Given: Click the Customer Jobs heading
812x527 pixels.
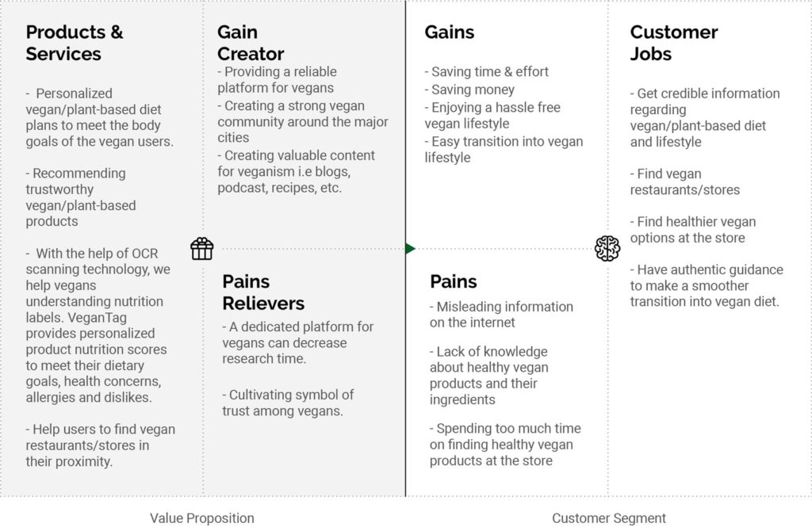Looking at the screenshot, I should [673, 43].
